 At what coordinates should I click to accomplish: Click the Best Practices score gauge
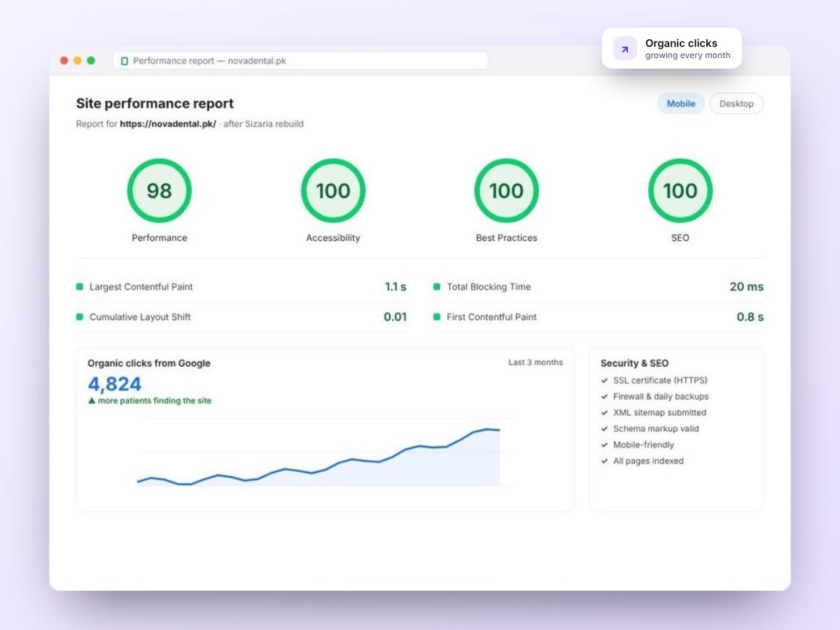pyautogui.click(x=507, y=190)
